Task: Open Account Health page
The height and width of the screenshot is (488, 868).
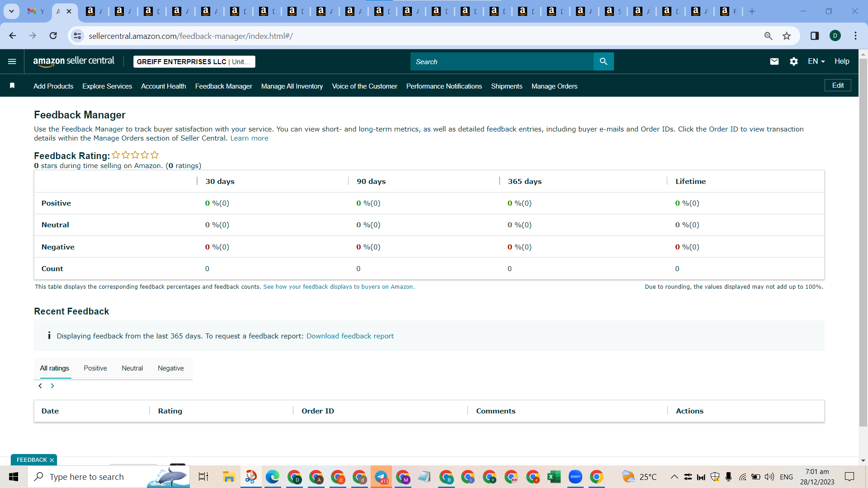Action: [x=164, y=86]
